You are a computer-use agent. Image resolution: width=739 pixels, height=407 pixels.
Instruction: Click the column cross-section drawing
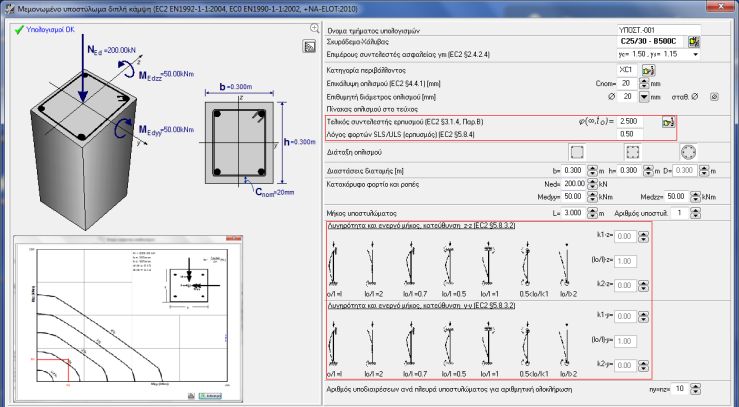coord(239,143)
